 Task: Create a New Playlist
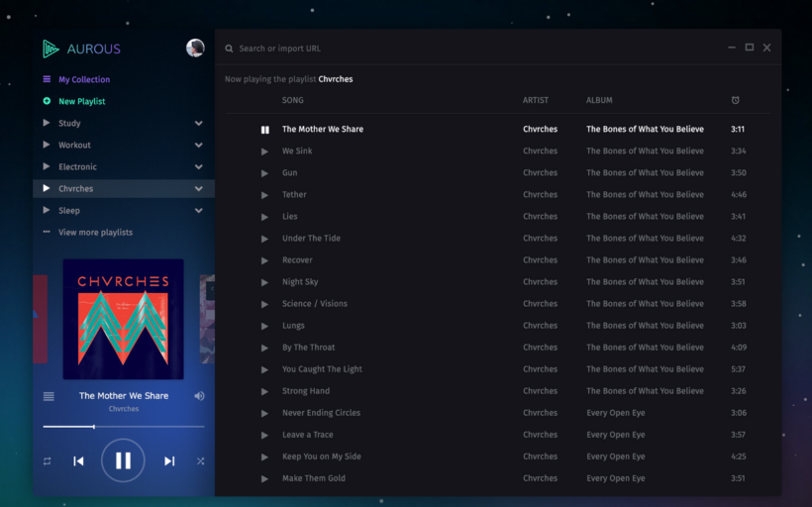coord(81,101)
